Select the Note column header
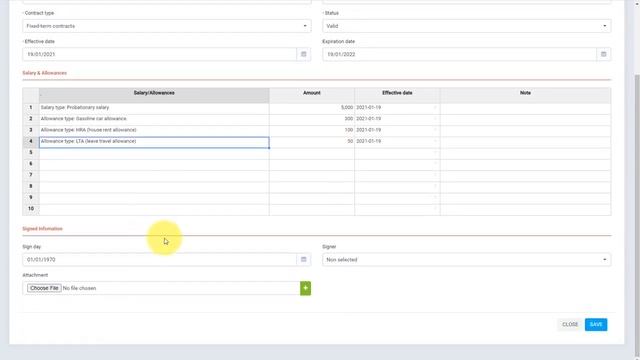Image resolution: width=640 pixels, height=360 pixels. (525, 95)
